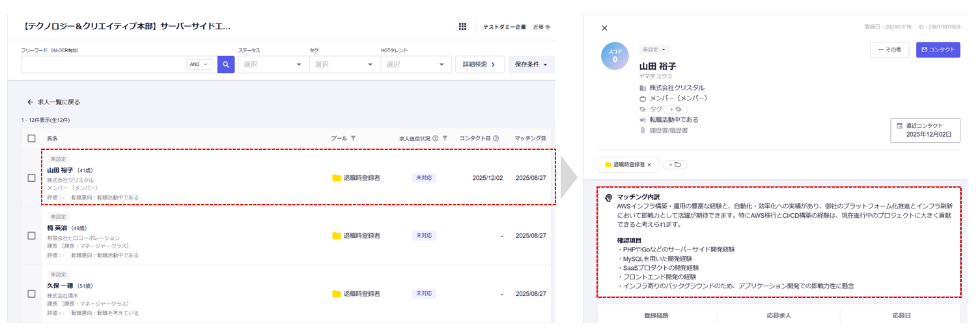Screen dimensions: 980x335
Task: Click the フリーワード search input field
Action: tap(104, 65)
